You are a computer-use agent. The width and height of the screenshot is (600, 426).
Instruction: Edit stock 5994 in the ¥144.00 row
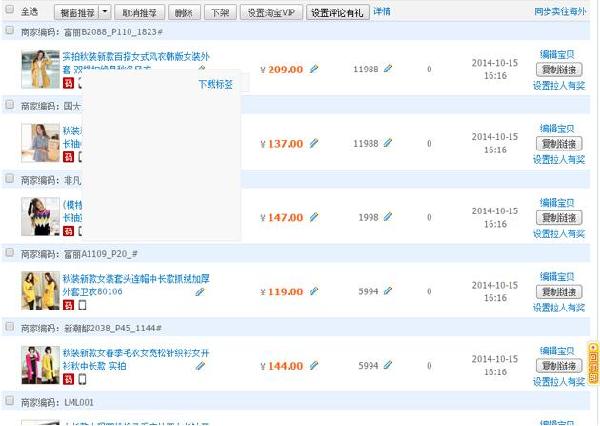click(x=388, y=366)
